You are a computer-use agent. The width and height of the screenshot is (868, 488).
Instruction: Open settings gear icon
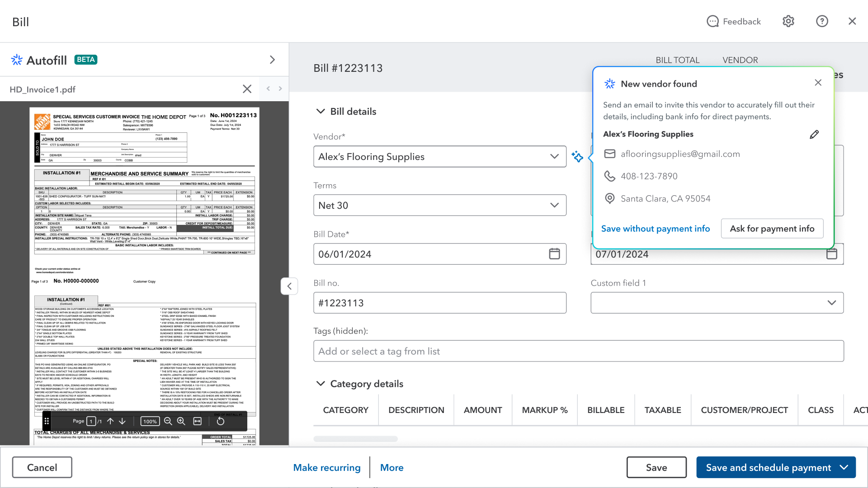click(x=788, y=21)
